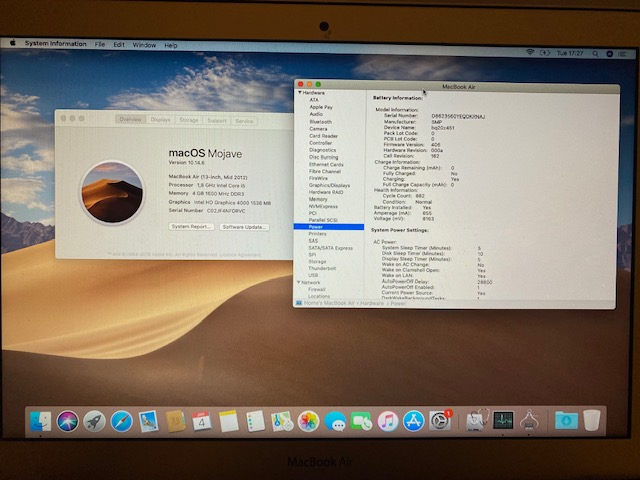Image resolution: width=640 pixels, height=480 pixels.
Task: Select the highlighted Power item
Action: (x=329, y=227)
